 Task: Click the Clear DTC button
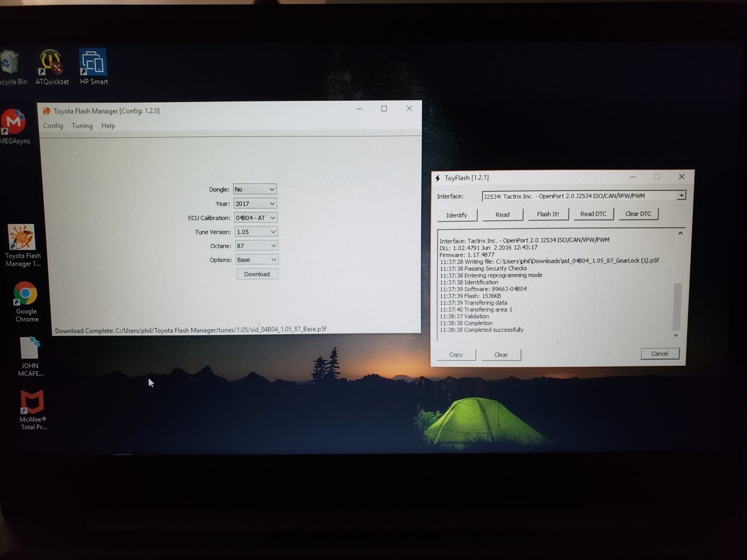pyautogui.click(x=638, y=214)
